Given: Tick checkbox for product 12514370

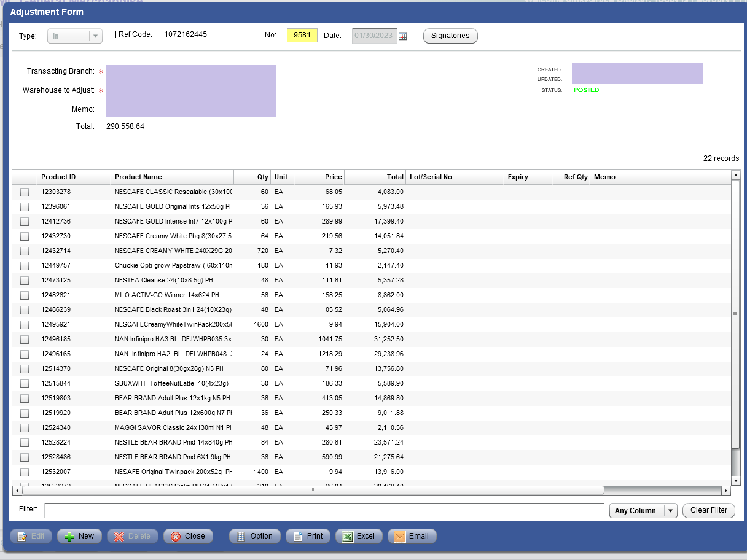Looking at the screenshot, I should coord(25,369).
